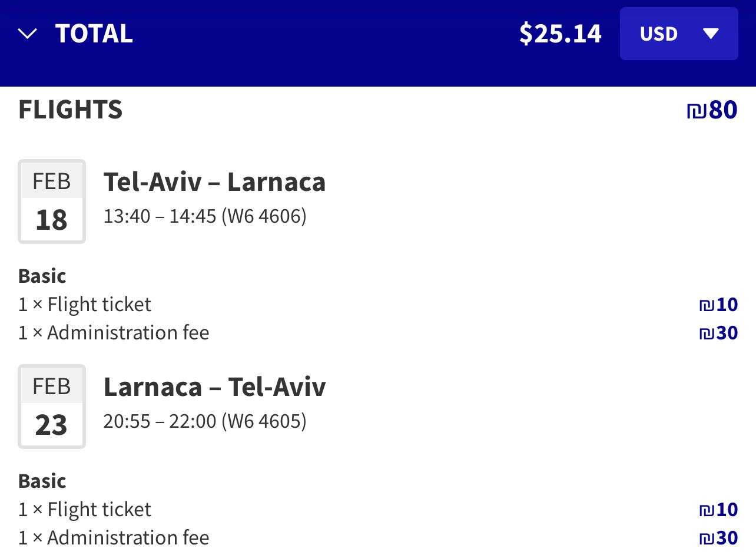Click the second Basic fare label

pos(42,481)
